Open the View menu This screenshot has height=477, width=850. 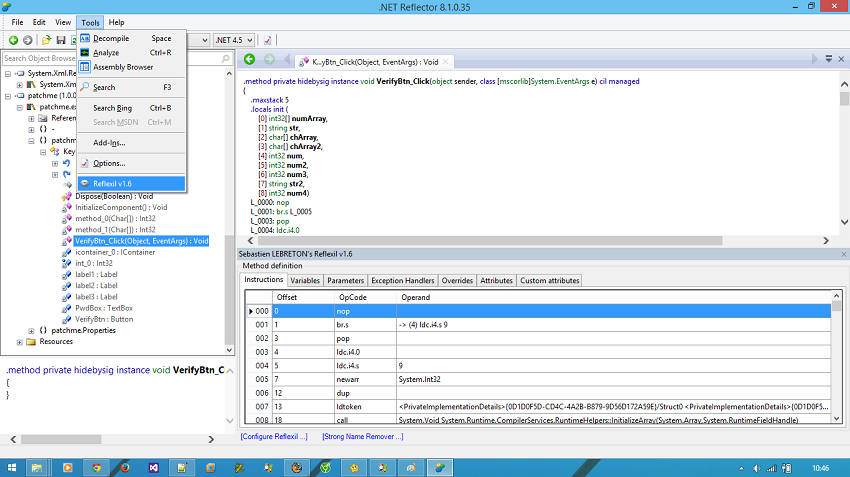63,22
